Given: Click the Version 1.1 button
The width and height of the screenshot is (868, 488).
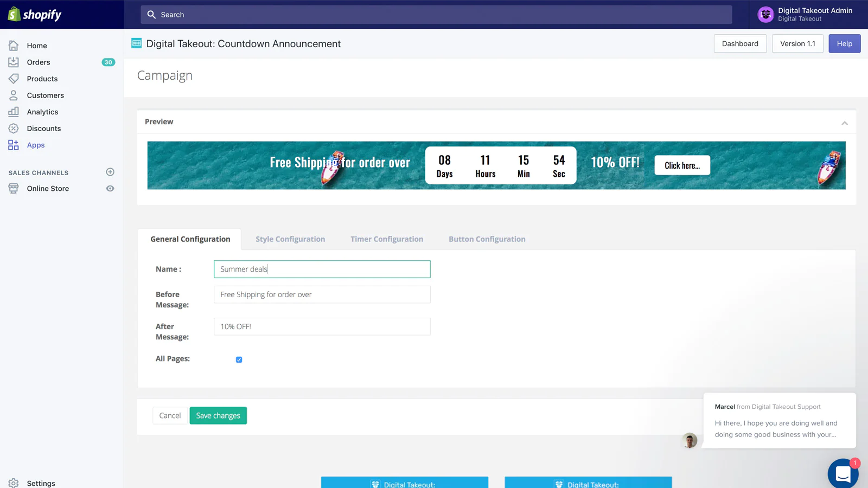Looking at the screenshot, I should (797, 43).
